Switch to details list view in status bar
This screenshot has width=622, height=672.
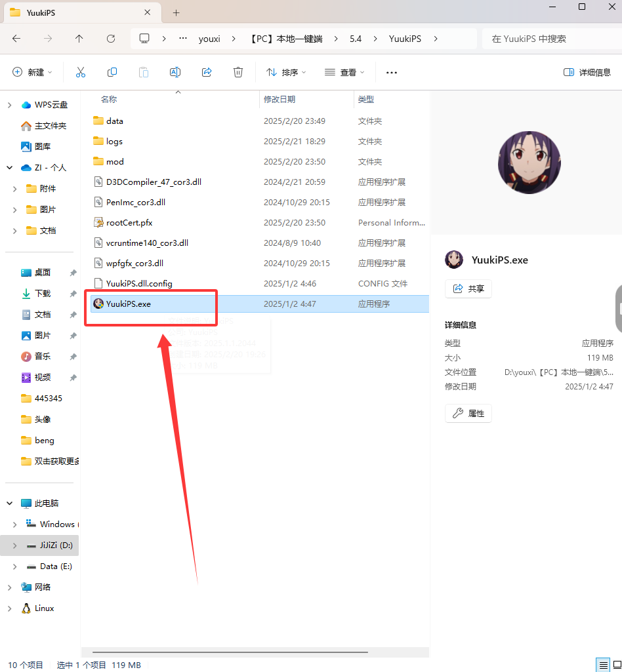pyautogui.click(x=603, y=665)
